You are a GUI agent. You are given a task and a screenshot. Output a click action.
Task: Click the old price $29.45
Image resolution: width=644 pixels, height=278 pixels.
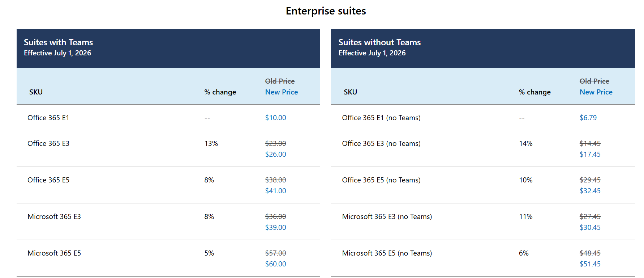[x=590, y=180]
